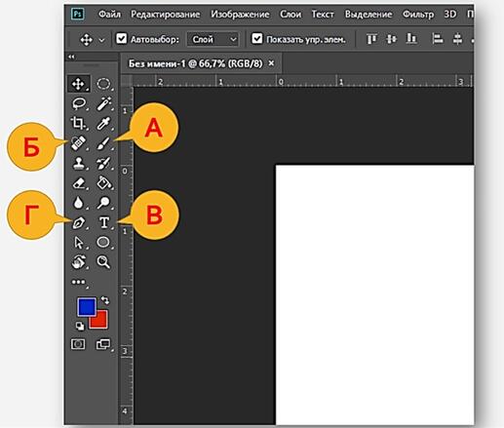Screen dimensions: 504x428
Task: Select the Eraser tool
Action: (79, 183)
